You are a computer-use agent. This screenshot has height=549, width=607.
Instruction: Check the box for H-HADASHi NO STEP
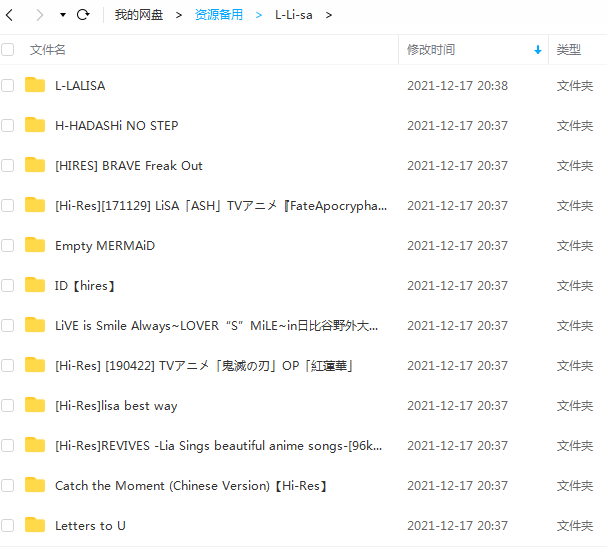pos(7,125)
